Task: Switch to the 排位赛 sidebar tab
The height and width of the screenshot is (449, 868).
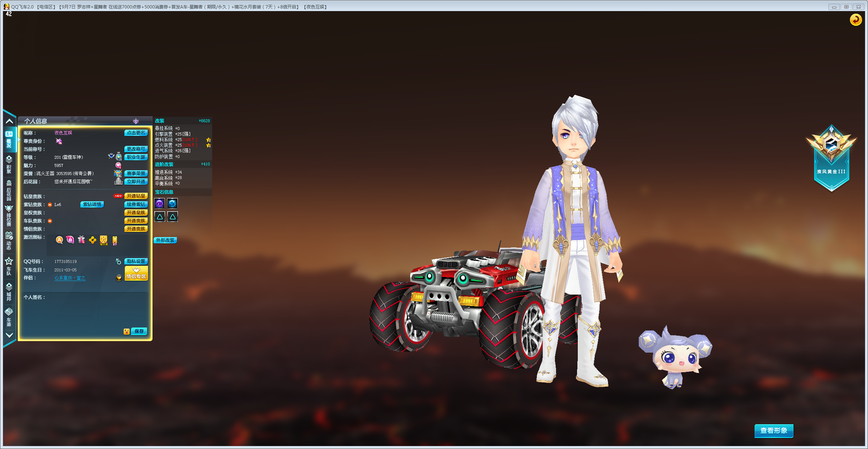Action: (9, 216)
